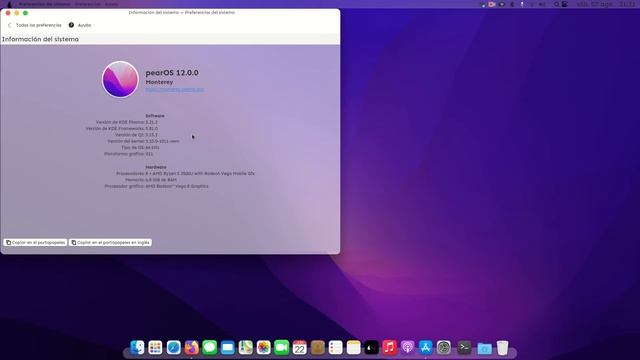Click Copiar en el portapapeles en inglés
The height and width of the screenshot is (360, 640).
pyautogui.click(x=110, y=242)
